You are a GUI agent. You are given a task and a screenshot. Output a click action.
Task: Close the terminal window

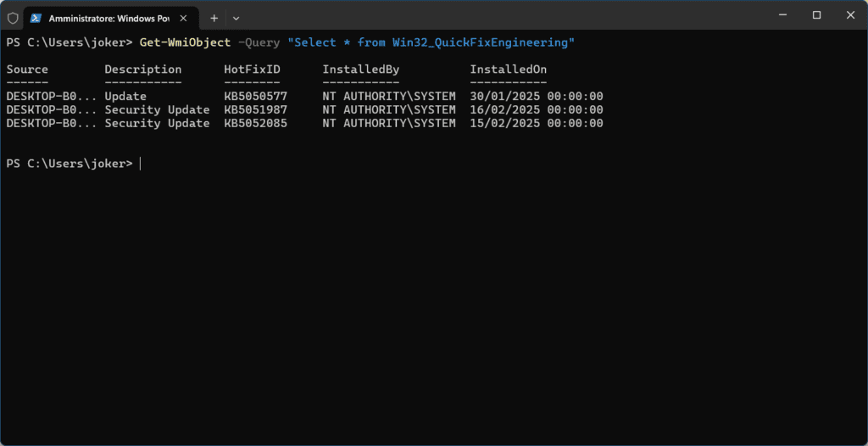(850, 15)
